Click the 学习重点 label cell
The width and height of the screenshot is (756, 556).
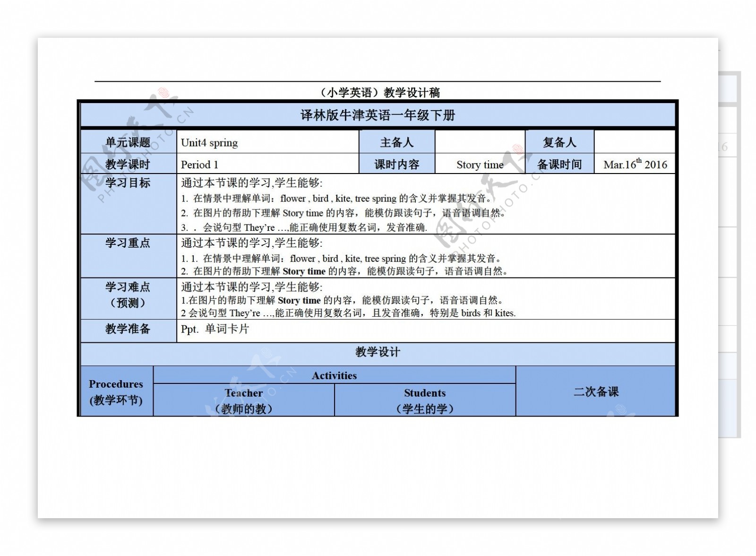pos(128,256)
